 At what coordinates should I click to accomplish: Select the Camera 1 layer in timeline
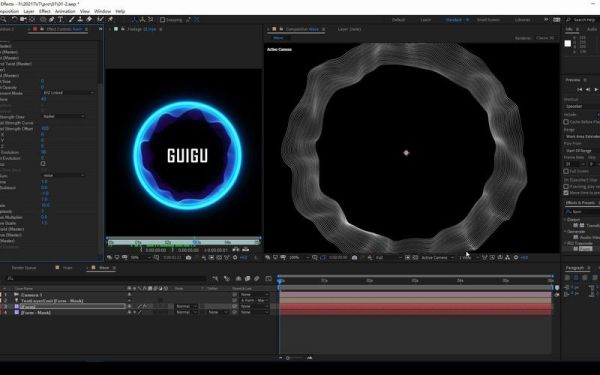point(31,295)
